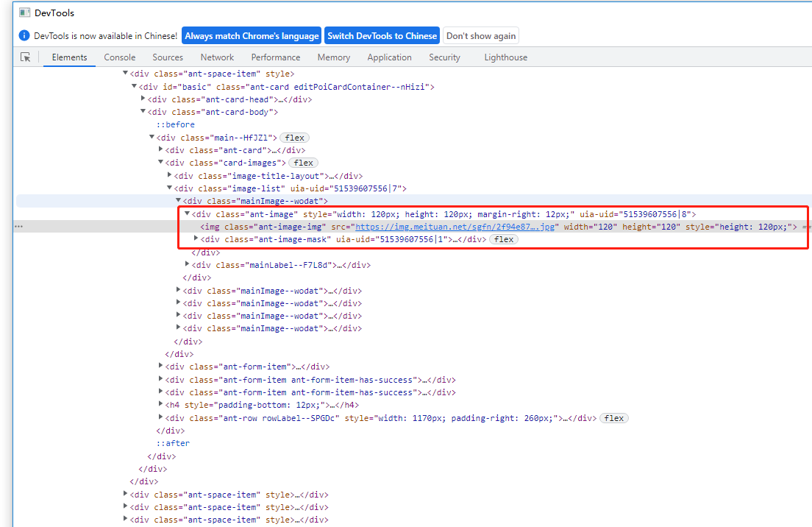Toggle flex badge on card-images div
The width and height of the screenshot is (812, 527).
(x=303, y=163)
